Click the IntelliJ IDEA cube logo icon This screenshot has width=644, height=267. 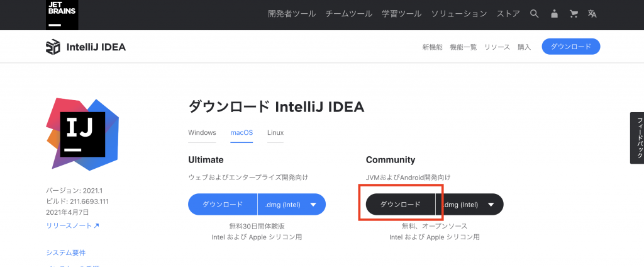(x=53, y=47)
